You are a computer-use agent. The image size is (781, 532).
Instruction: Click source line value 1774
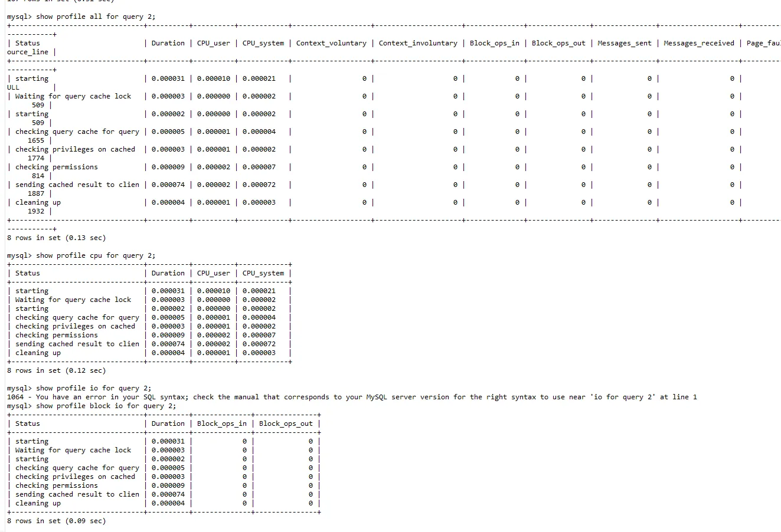pos(35,158)
